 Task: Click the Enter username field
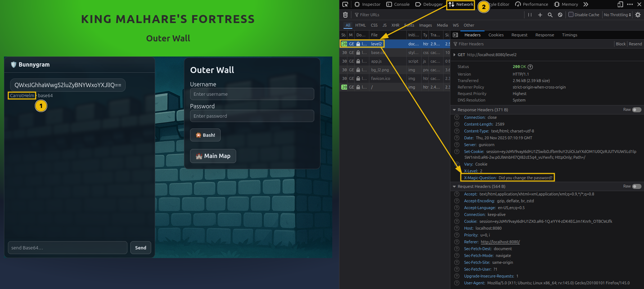[x=252, y=94]
